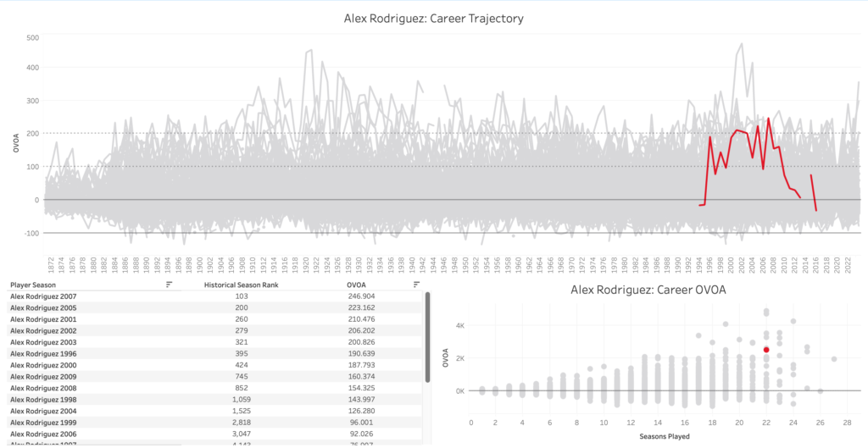
Task: Click the 2K label on scatter y-axis
Action: click(460, 358)
